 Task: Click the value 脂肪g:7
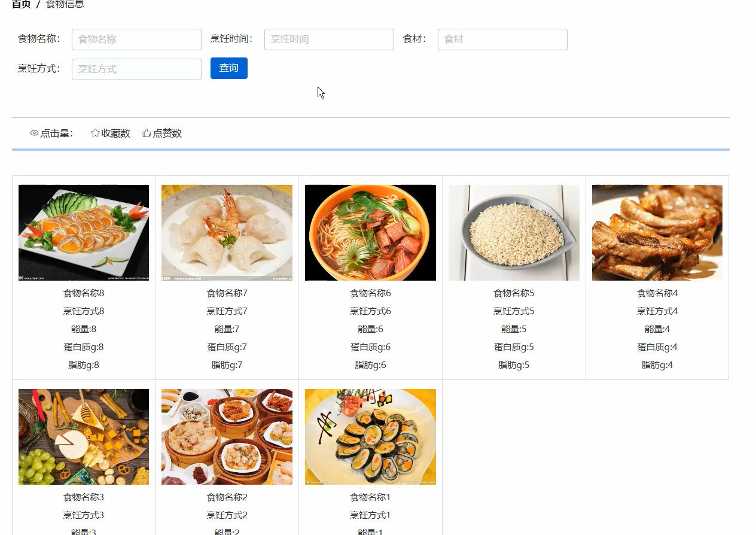pyautogui.click(x=227, y=365)
